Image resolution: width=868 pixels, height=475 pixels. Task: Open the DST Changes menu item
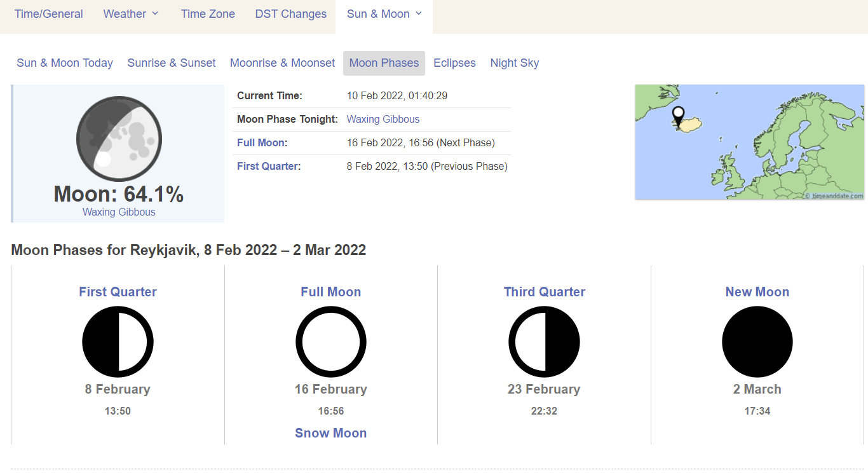tap(291, 14)
